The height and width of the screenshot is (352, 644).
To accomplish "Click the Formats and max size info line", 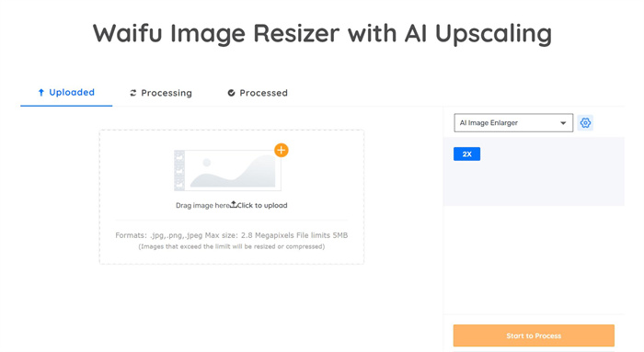I will [x=232, y=235].
